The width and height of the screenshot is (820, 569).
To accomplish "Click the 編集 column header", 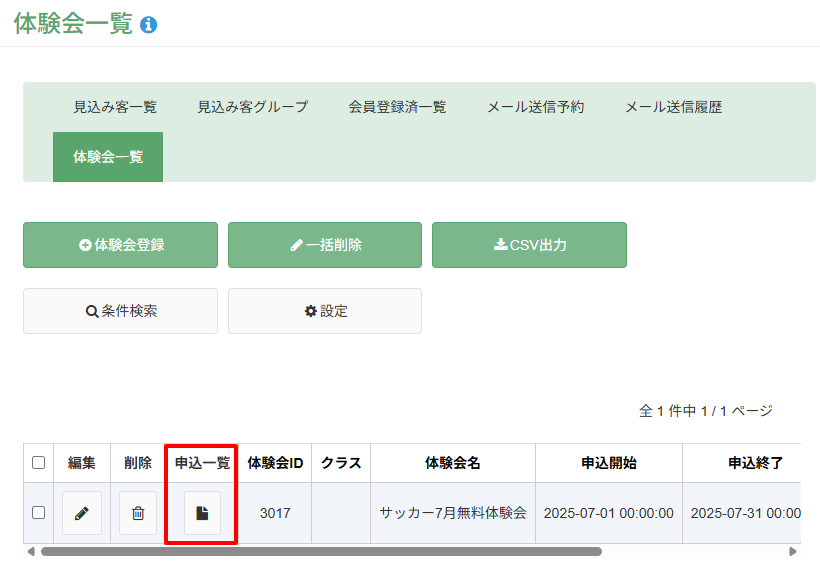I will point(82,463).
